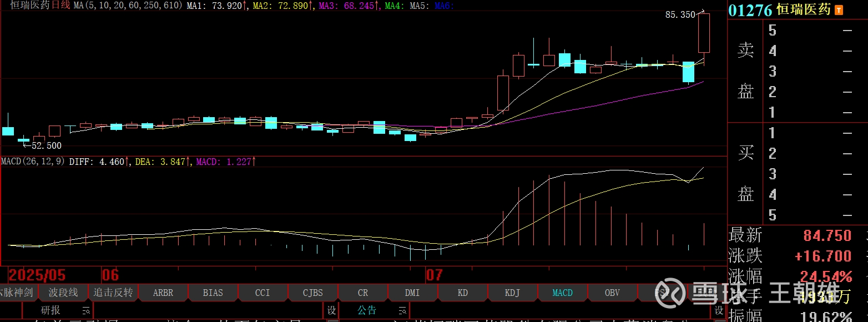Select the DMI indicator tab
This screenshot has height=322, width=868.
click(x=413, y=293)
